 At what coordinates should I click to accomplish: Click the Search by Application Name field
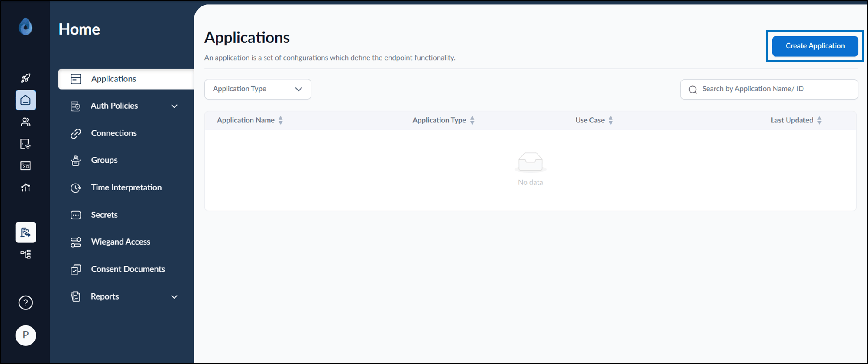point(769,89)
